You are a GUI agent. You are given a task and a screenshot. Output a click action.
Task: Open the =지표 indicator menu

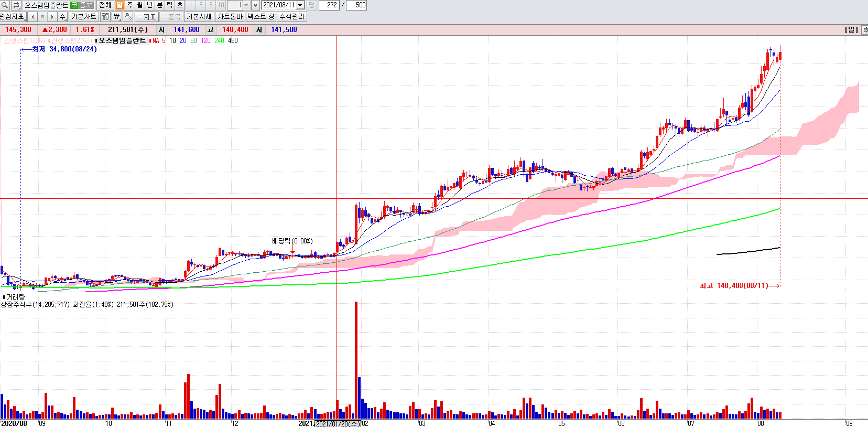[147, 17]
